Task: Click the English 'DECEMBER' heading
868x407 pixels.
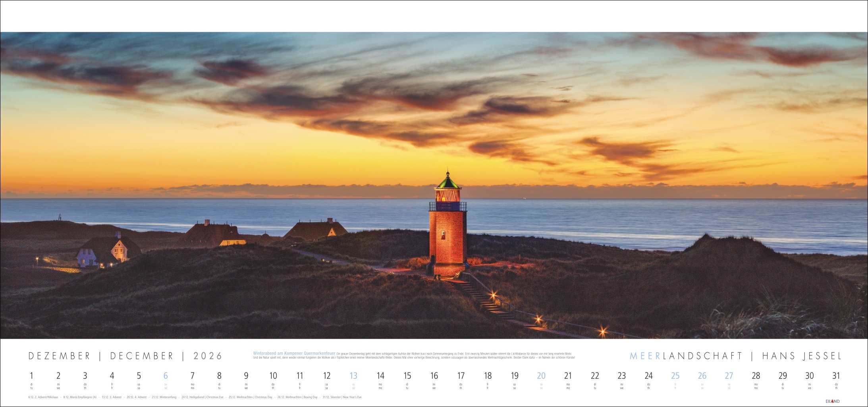Action: coord(142,356)
